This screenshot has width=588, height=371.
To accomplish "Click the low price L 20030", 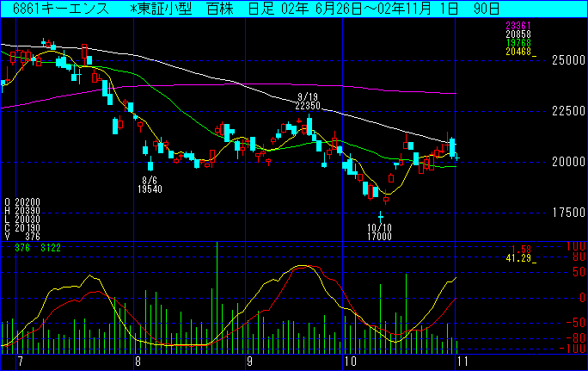I will pos(22,220).
